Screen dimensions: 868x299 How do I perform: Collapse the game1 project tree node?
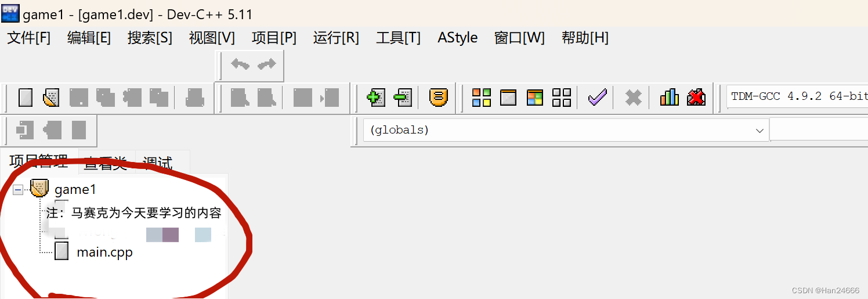click(x=18, y=189)
